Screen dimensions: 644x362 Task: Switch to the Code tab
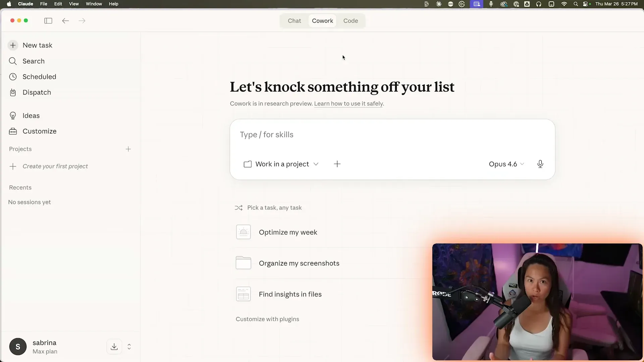click(351, 21)
